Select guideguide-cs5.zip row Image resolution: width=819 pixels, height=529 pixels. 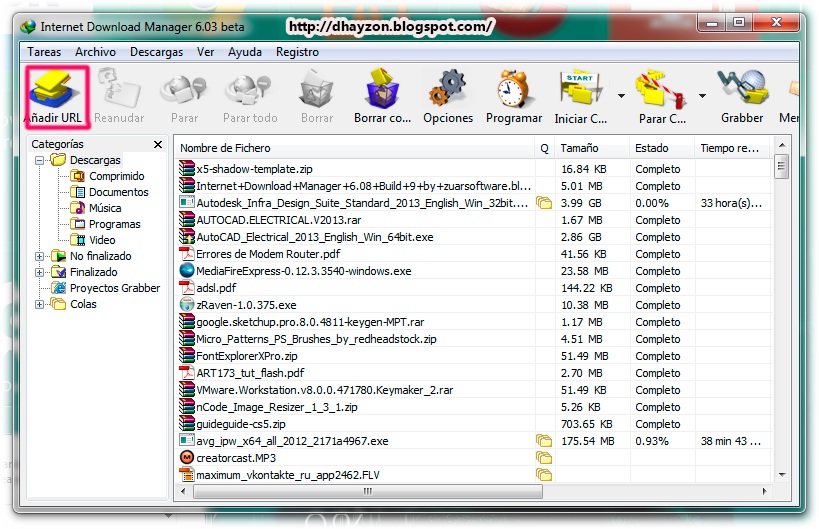click(474, 425)
